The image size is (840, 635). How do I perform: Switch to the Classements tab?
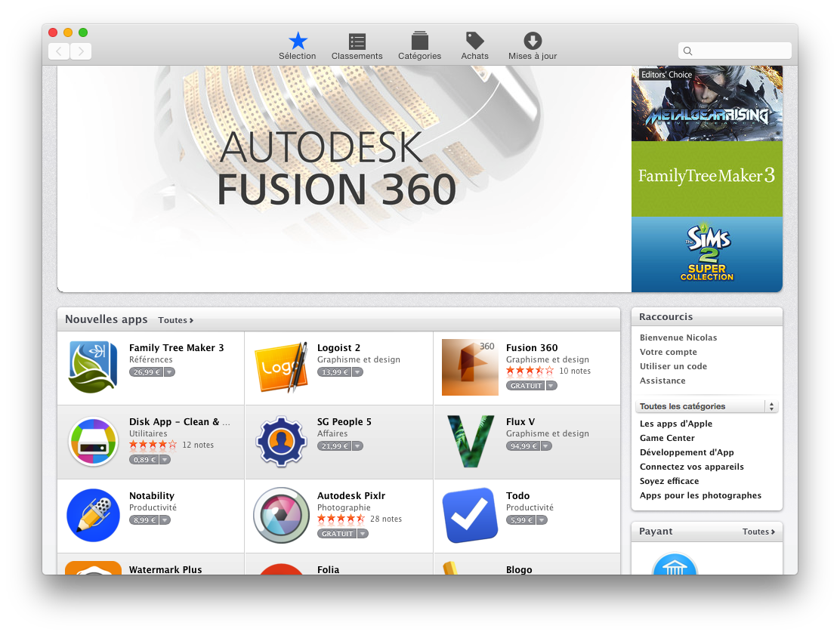[357, 46]
